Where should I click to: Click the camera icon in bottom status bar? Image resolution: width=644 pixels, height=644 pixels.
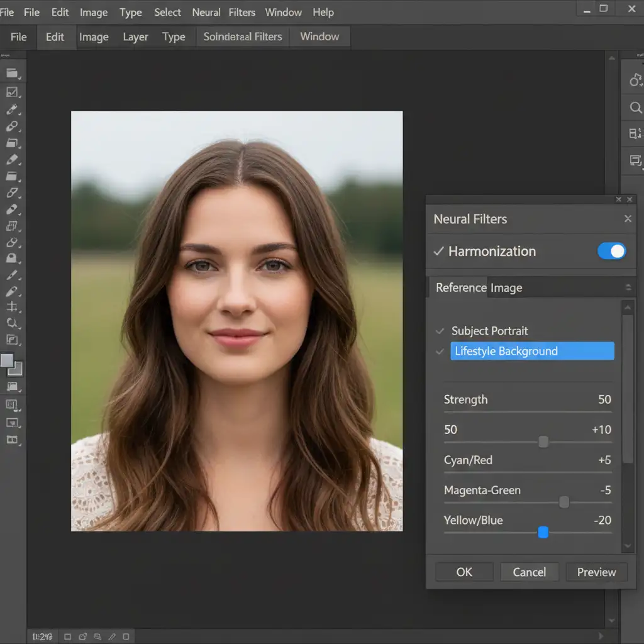tap(82, 636)
